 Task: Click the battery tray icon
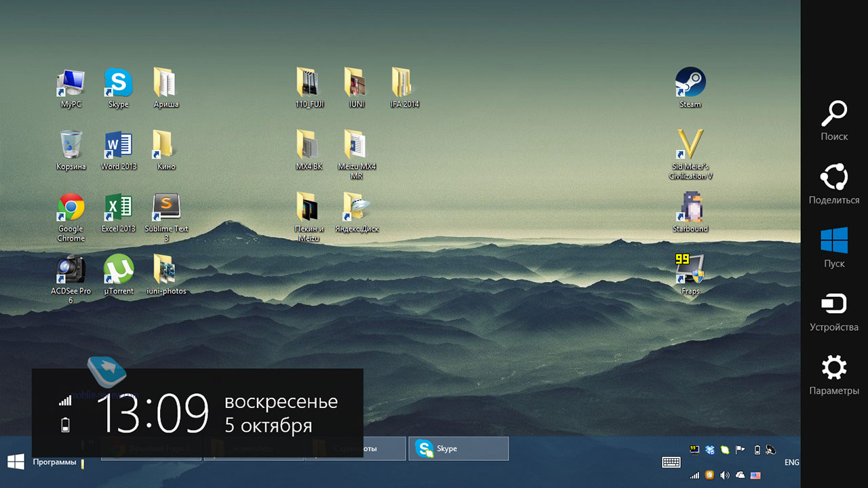pos(757,449)
